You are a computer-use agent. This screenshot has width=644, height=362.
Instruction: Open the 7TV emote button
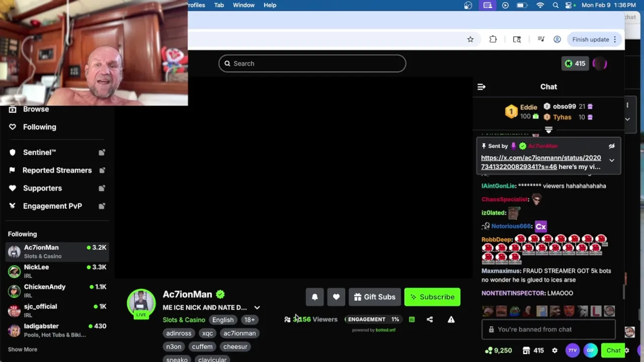pyautogui.click(x=572, y=350)
